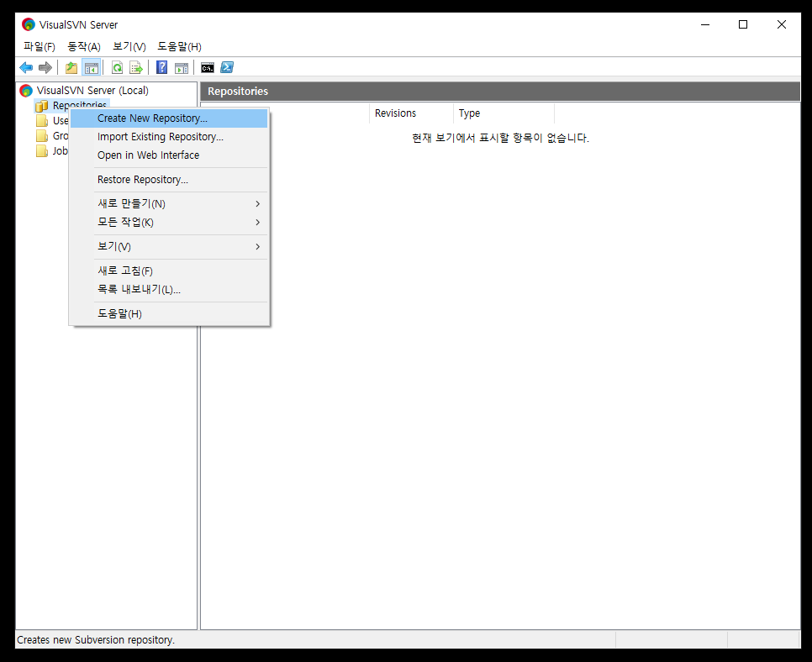Click the Repositories pane title bar
The height and width of the screenshot is (662, 812).
click(x=500, y=91)
